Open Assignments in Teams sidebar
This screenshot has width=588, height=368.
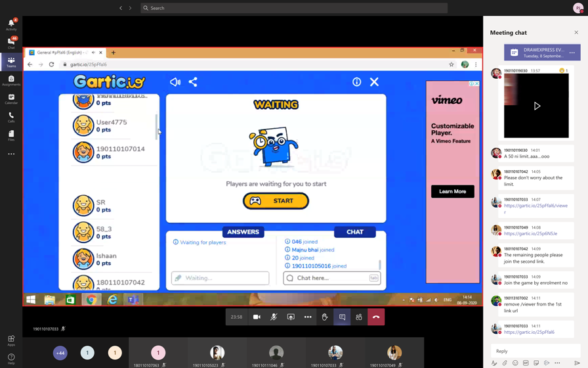click(x=11, y=80)
